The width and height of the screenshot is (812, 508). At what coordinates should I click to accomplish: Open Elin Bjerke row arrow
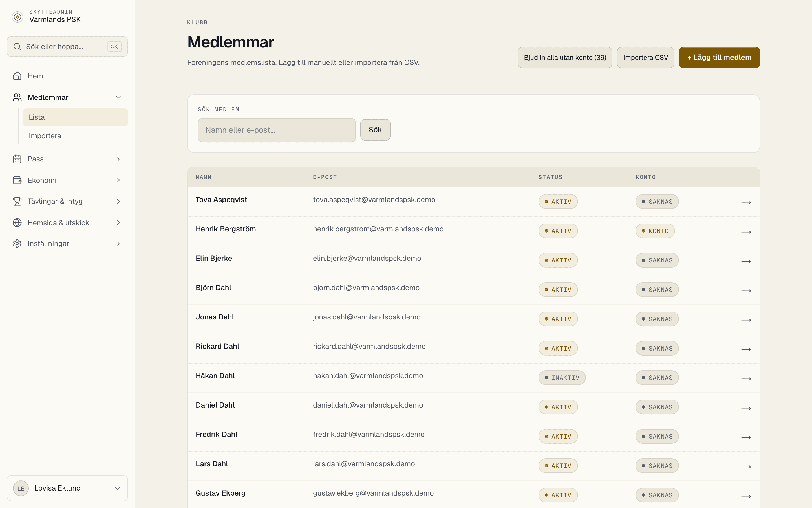[746, 261]
